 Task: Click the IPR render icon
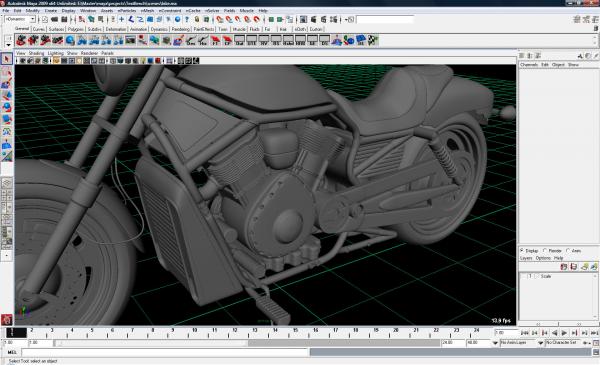click(324, 19)
